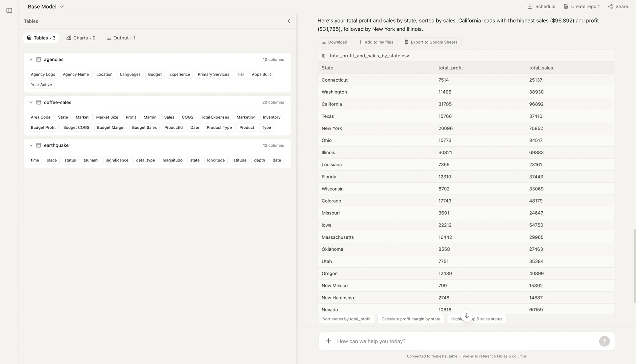Viewport: 636px width, 364px height.
Task: Switch to the Output tab
Action: coord(121,38)
